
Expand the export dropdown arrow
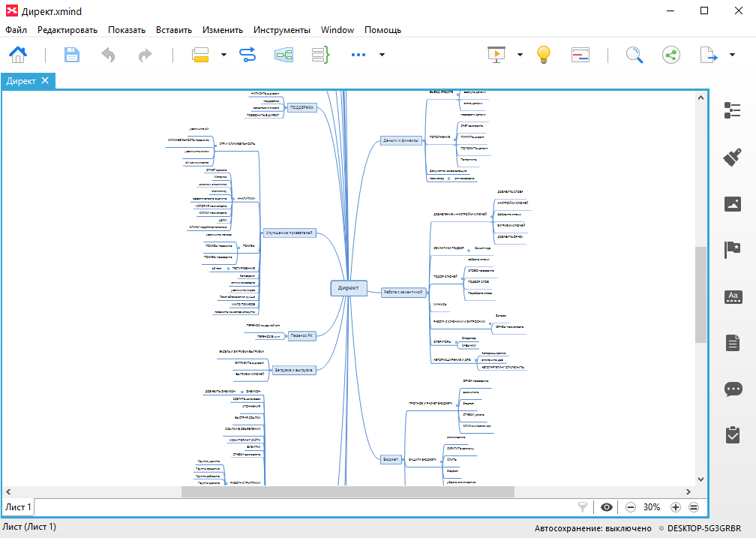[x=732, y=55]
